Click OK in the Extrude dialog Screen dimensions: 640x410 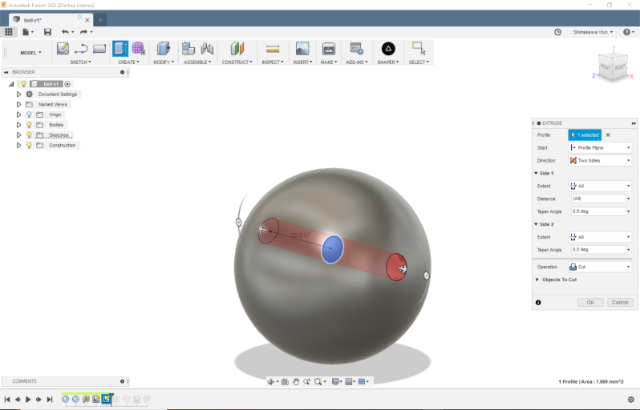pyautogui.click(x=590, y=302)
